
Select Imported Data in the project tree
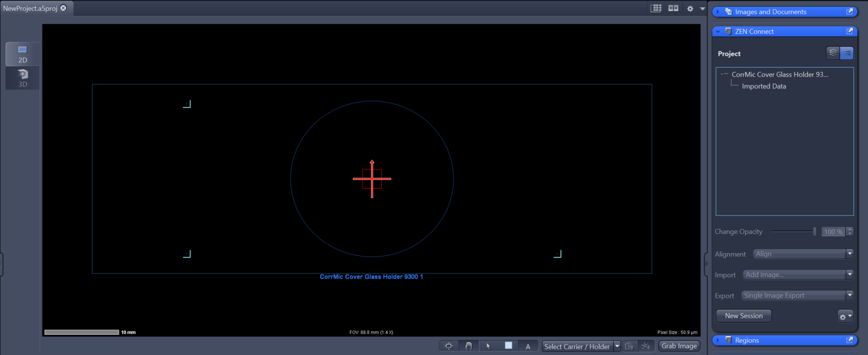[764, 86]
